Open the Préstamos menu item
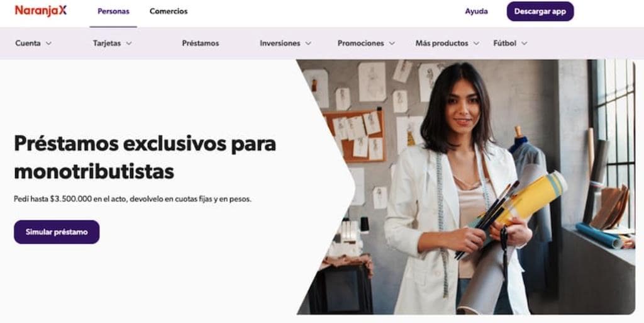The image size is (644, 323). (201, 43)
